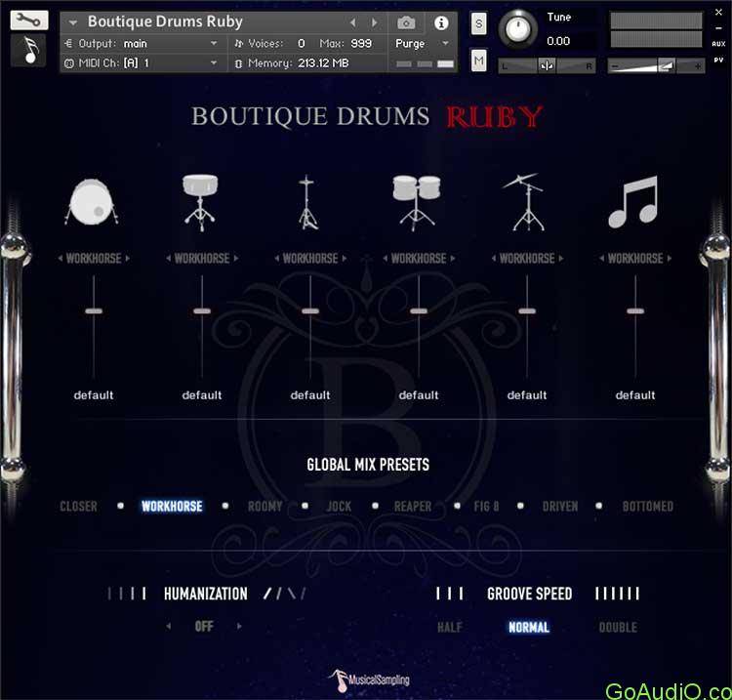This screenshot has width=732, height=700.
Task: Select DRIVEN mix preset
Action: coord(560,506)
